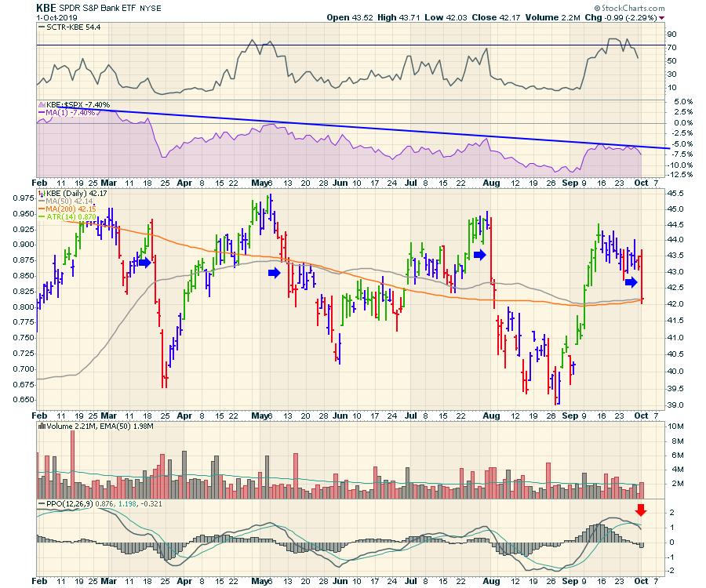Click the 5.0% relative strength axis tick

pyautogui.click(x=683, y=102)
